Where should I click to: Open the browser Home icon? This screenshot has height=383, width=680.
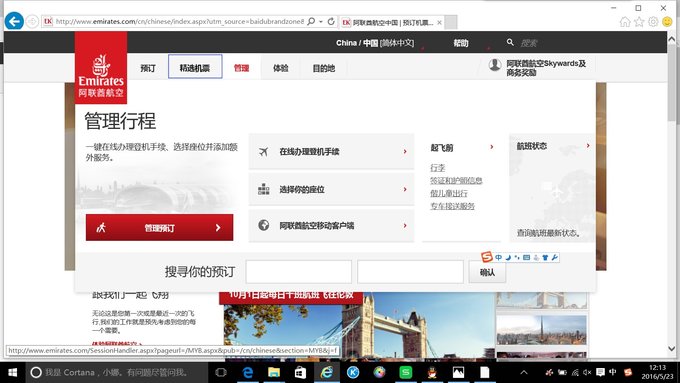tap(625, 22)
